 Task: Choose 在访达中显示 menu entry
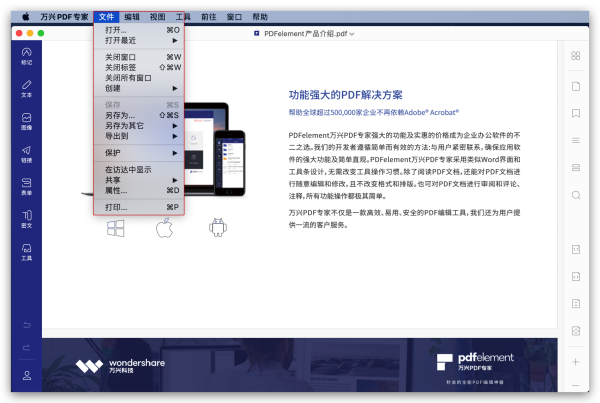click(139, 170)
